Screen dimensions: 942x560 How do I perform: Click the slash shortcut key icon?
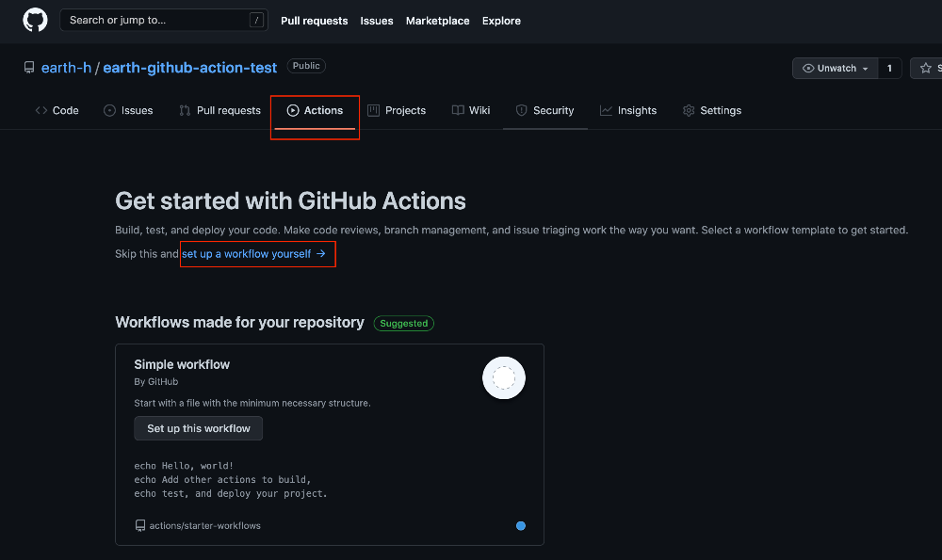tap(256, 20)
